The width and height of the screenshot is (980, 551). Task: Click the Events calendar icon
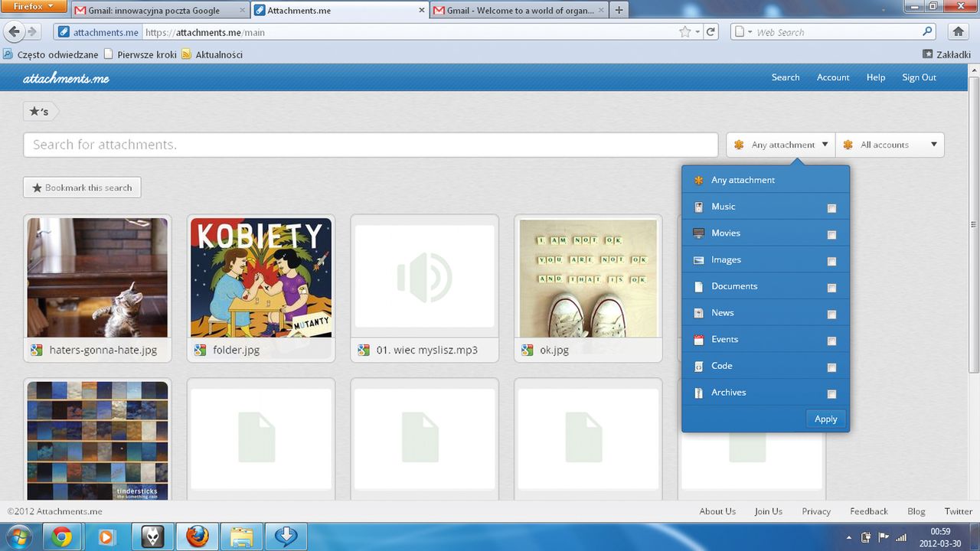[698, 339]
